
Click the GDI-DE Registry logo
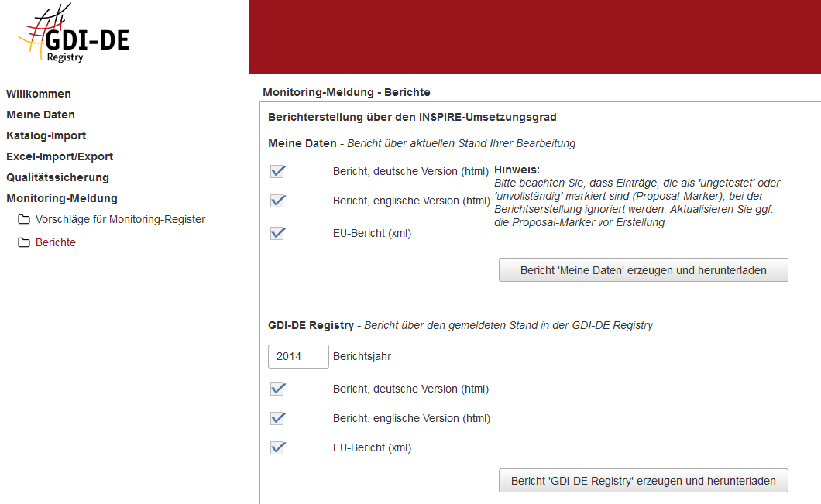click(x=74, y=37)
